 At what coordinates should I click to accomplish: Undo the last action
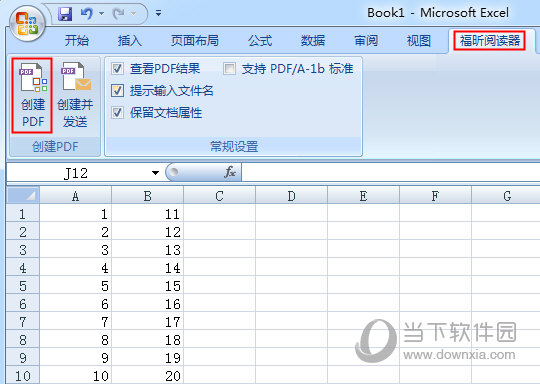[x=86, y=14]
